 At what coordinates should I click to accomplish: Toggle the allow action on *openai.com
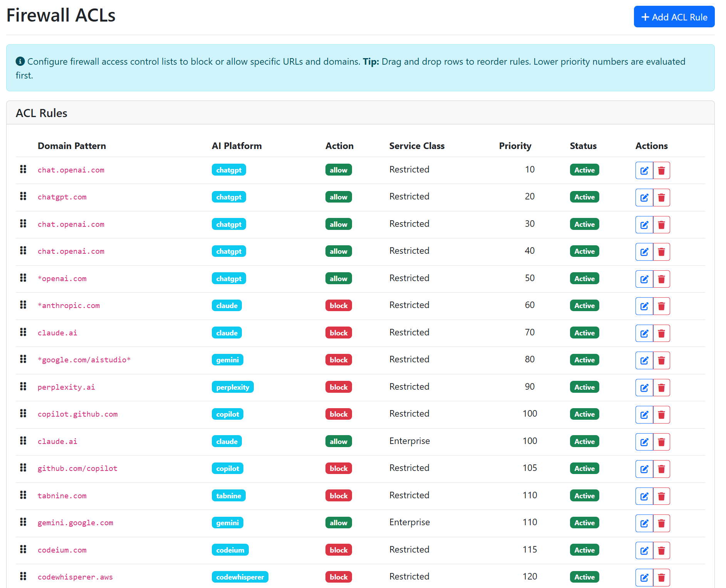(338, 278)
